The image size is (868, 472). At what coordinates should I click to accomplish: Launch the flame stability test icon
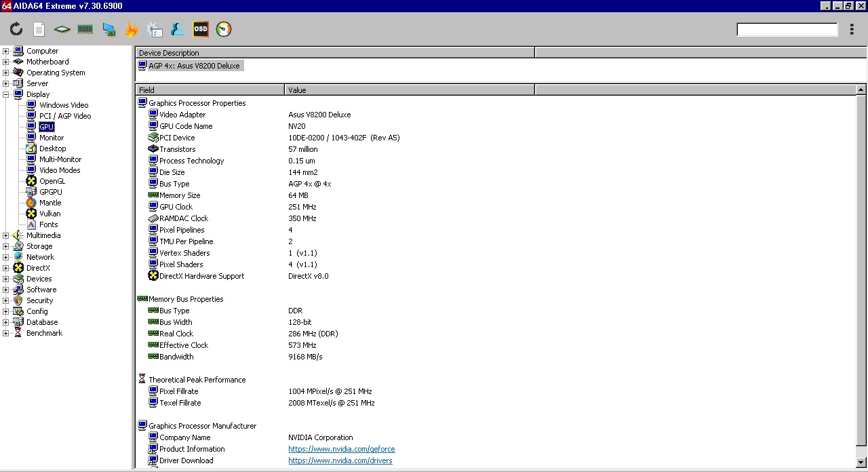132,29
